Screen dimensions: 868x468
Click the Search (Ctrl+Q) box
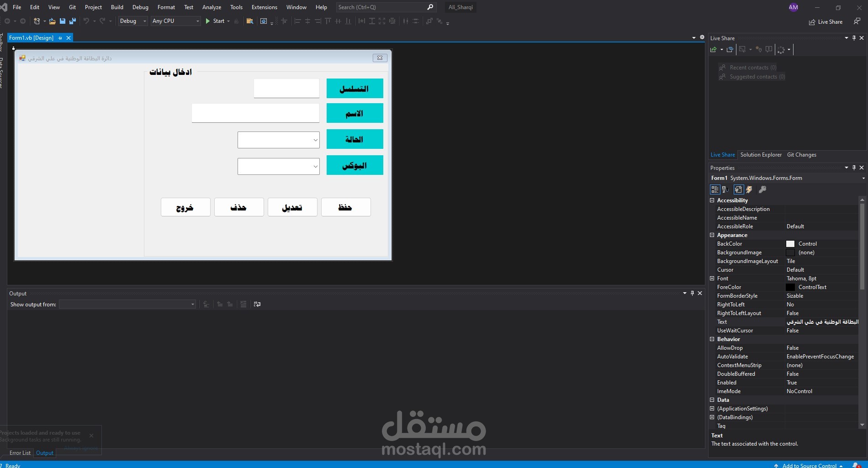tap(386, 7)
